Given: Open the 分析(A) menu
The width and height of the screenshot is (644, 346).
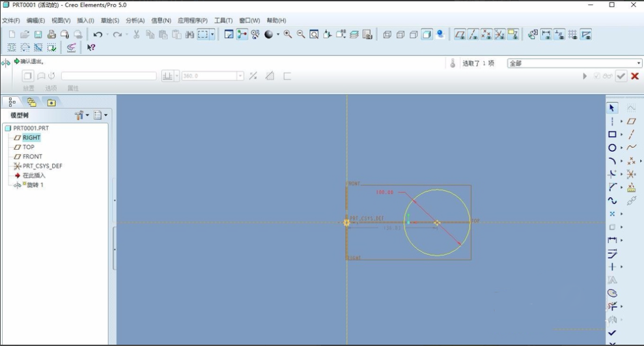Looking at the screenshot, I should tap(135, 21).
